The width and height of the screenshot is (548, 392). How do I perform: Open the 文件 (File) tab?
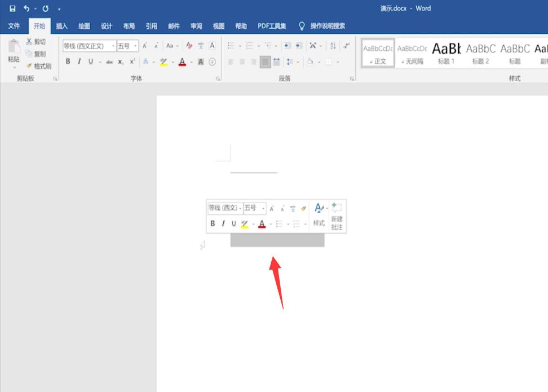(x=14, y=26)
